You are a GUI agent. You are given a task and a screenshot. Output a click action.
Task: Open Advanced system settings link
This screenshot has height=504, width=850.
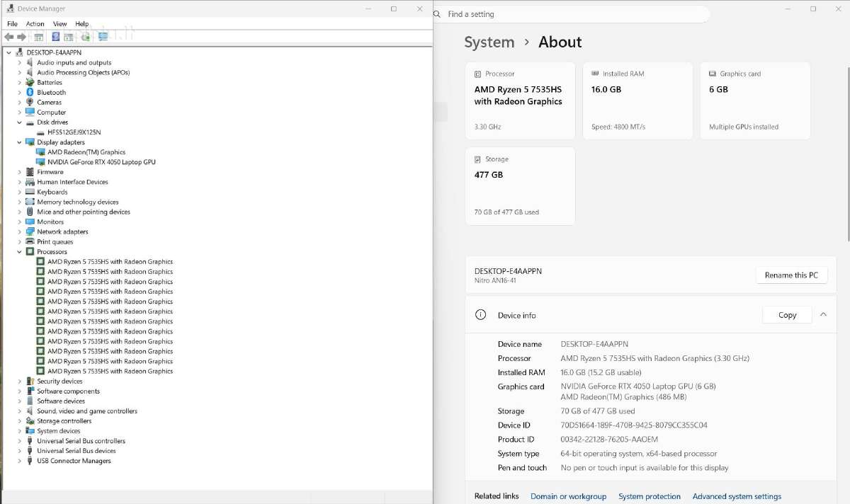[737, 496]
